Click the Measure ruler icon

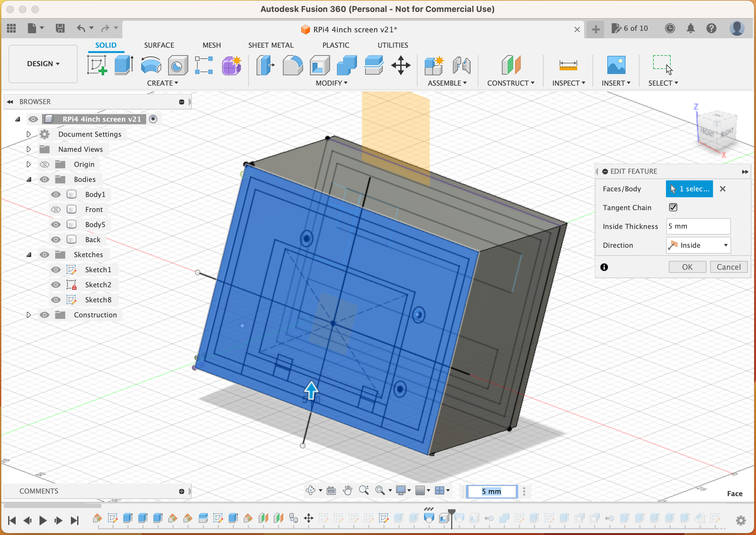(x=568, y=65)
